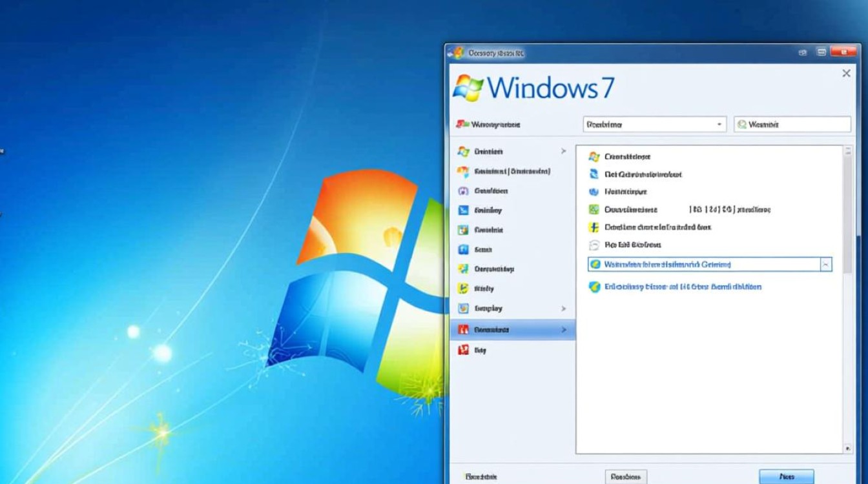
Task: Click the yellow-and-blue icon in right list
Action: tap(594, 227)
